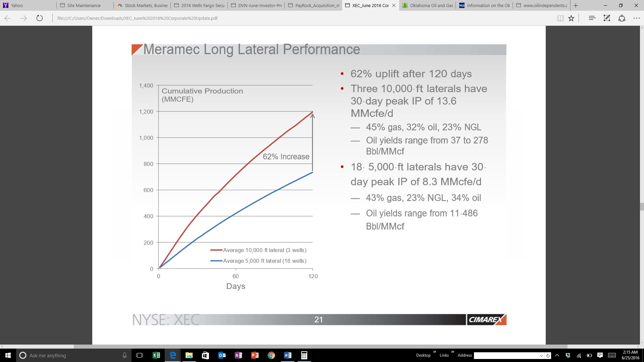
Task: Launch Excel from taskbar
Action: [x=156, y=355]
